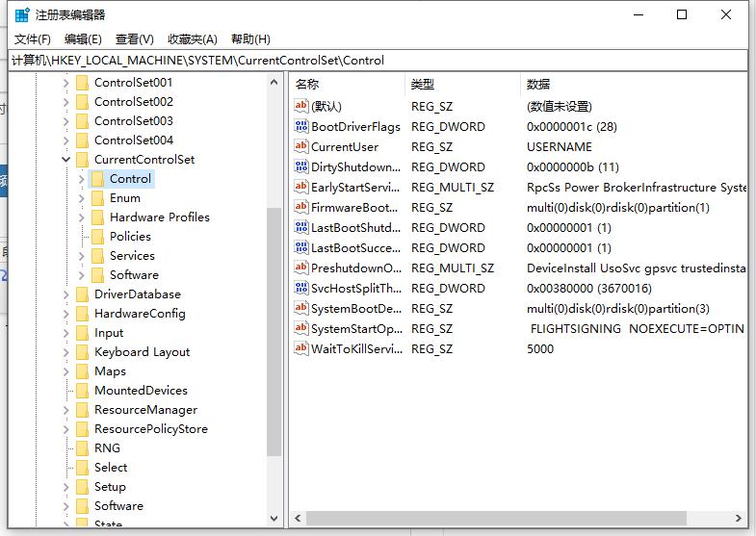Click the CurrentUser string value icon
Viewport: 756px width, 536px height.
pyautogui.click(x=301, y=147)
